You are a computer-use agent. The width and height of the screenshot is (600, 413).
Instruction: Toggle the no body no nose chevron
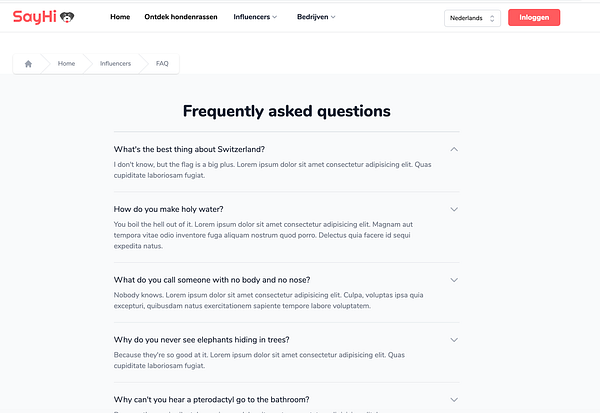[454, 280]
